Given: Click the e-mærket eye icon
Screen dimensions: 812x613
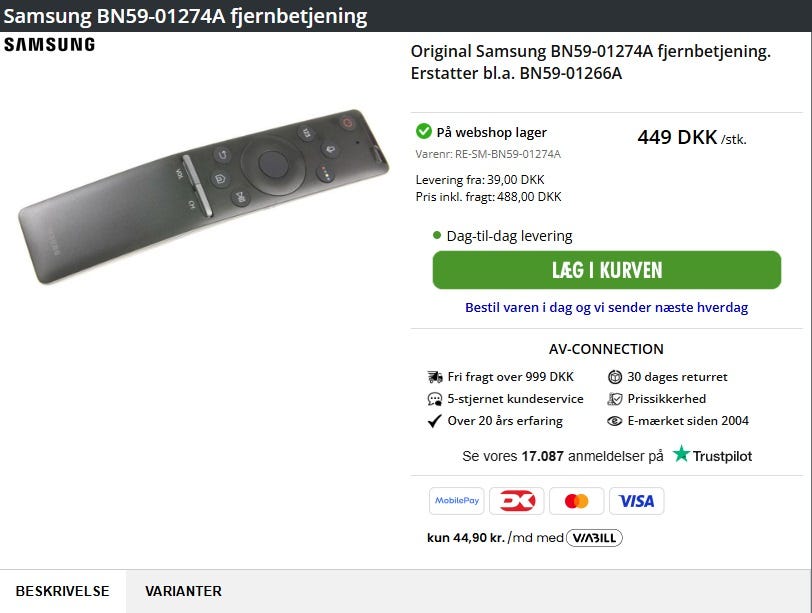Looking at the screenshot, I should tap(615, 421).
